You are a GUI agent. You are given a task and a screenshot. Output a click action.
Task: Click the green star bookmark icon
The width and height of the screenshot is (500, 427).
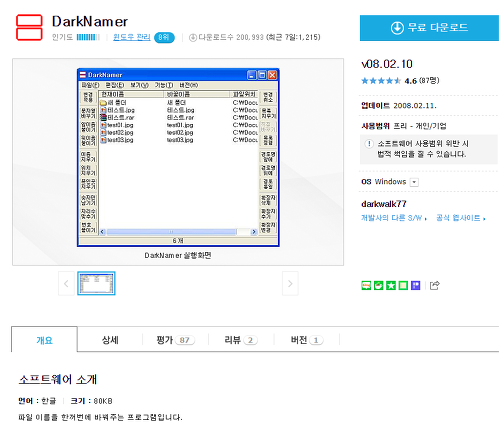coord(391,286)
